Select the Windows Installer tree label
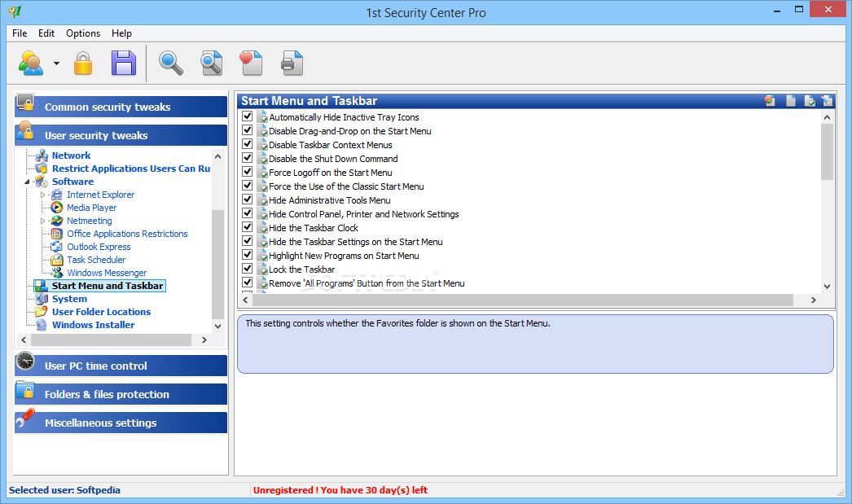852x504 pixels. (94, 325)
